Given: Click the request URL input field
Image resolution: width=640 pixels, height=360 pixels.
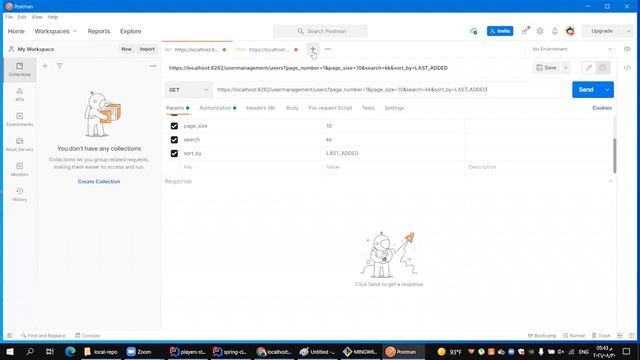Looking at the screenshot, I should 391,90.
